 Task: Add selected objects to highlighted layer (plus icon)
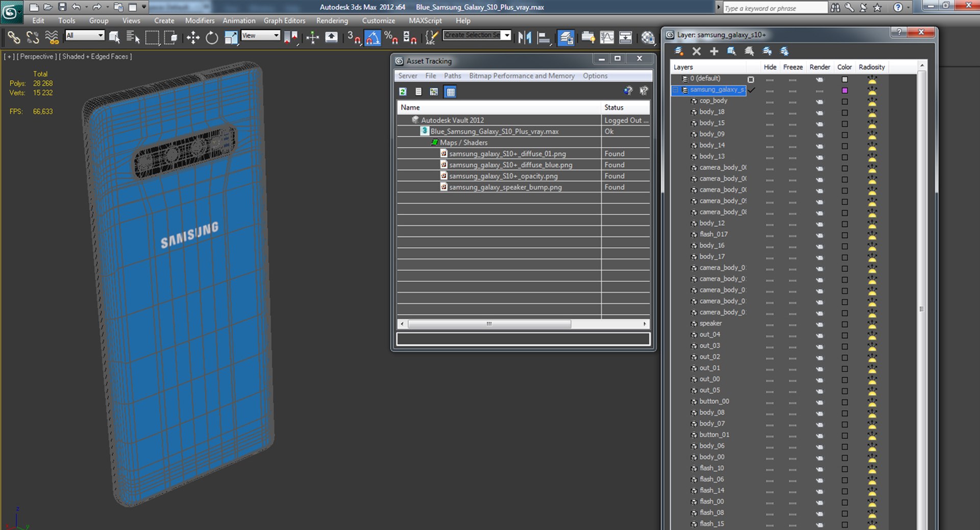point(714,51)
